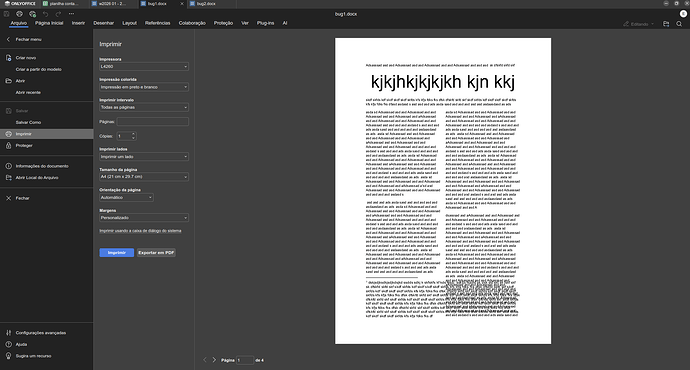The height and width of the screenshot is (370, 690).
Task: Click the save icon in quick toolbar
Action: [x=7, y=14]
